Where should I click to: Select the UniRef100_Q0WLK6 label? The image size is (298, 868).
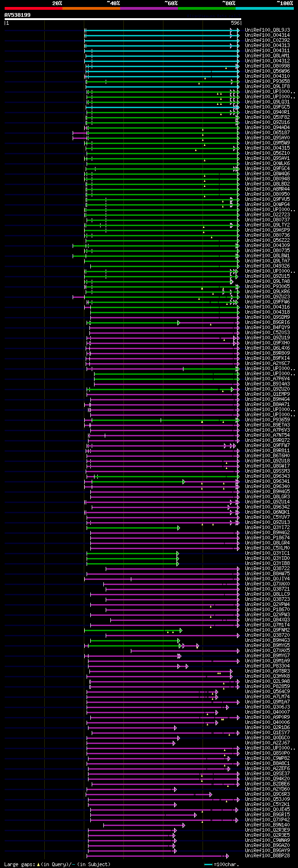tap(267, 163)
